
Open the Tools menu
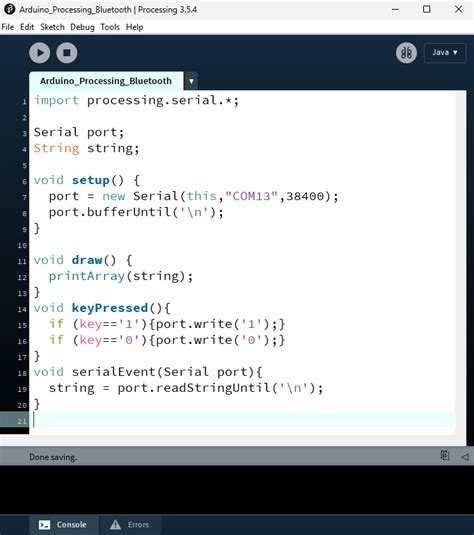[x=110, y=27]
